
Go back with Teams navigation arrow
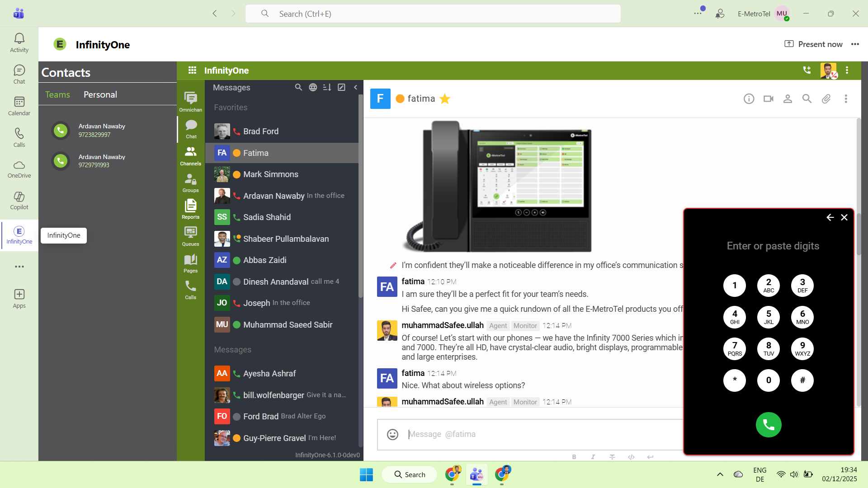215,14
